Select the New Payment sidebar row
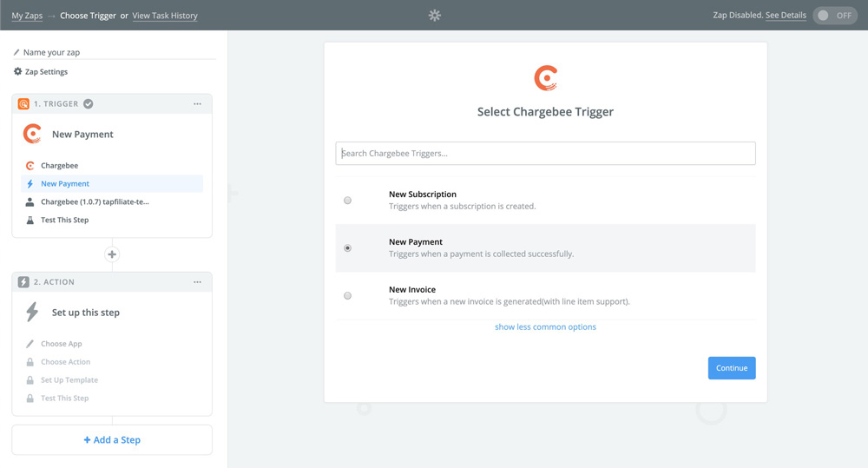This screenshot has height=468, width=868. pyautogui.click(x=112, y=183)
